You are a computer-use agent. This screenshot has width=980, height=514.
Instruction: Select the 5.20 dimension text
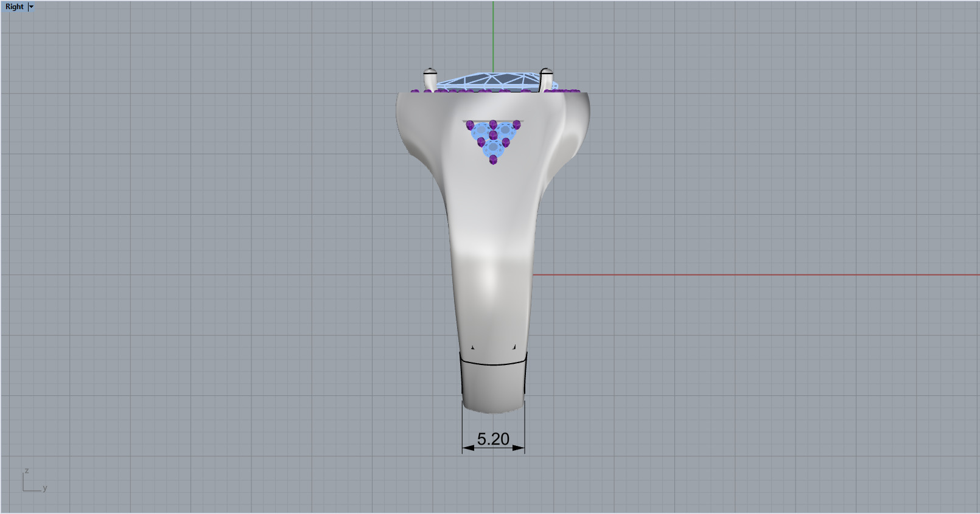493,439
